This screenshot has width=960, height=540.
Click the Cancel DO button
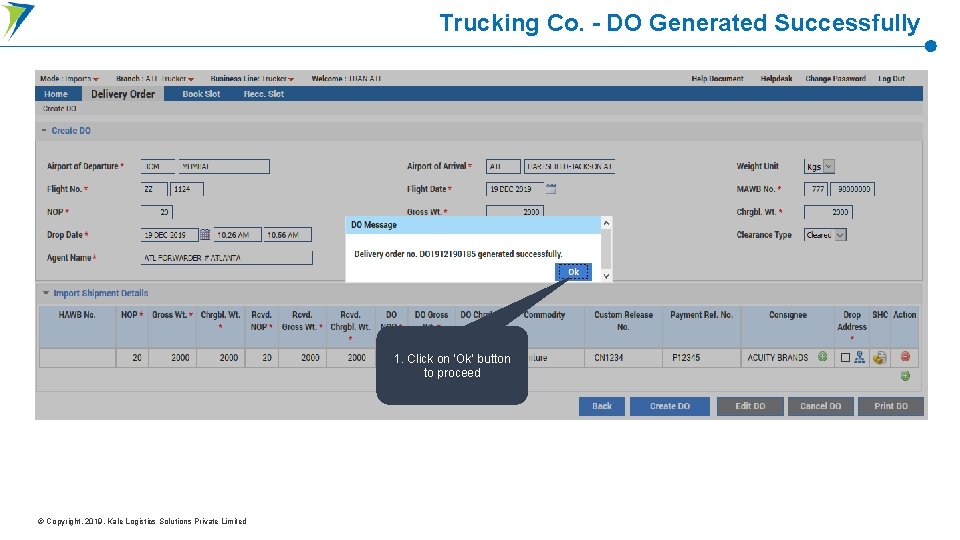pos(820,406)
